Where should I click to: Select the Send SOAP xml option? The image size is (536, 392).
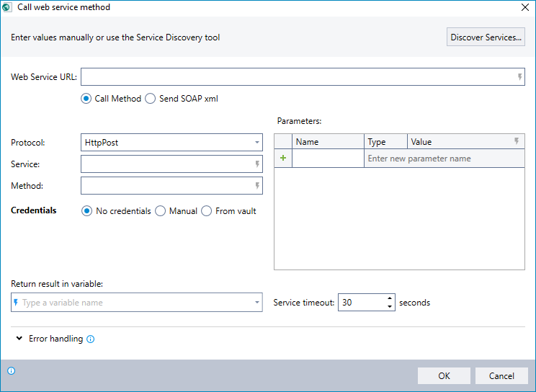click(x=151, y=99)
